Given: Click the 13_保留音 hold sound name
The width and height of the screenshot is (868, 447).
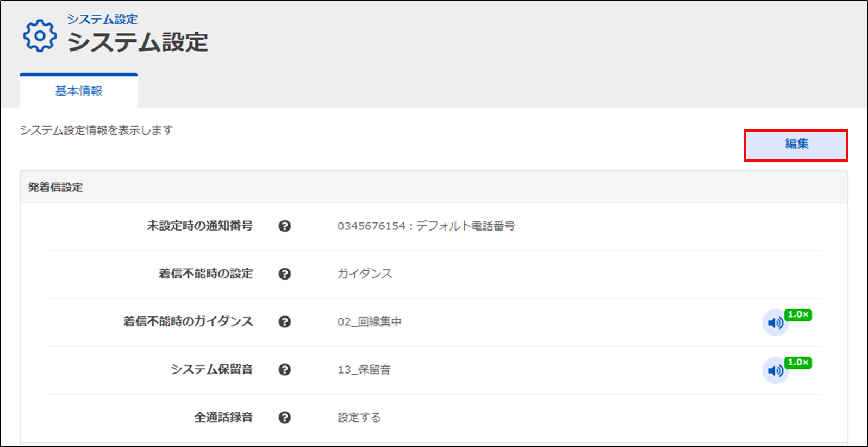Looking at the screenshot, I should tap(364, 370).
